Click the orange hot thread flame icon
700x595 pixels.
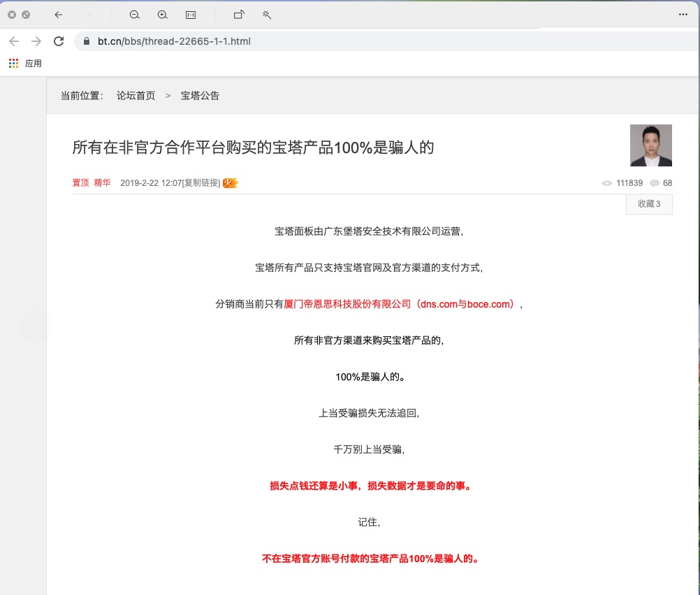click(x=230, y=183)
